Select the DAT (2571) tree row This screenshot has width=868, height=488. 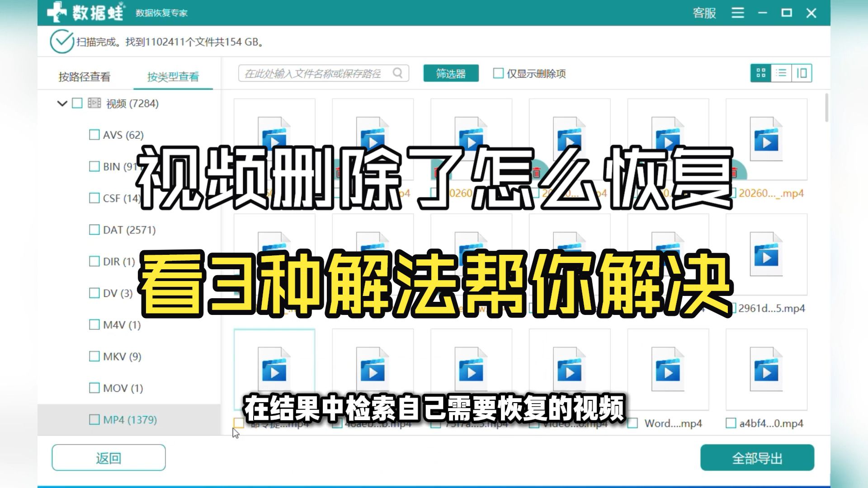click(129, 230)
